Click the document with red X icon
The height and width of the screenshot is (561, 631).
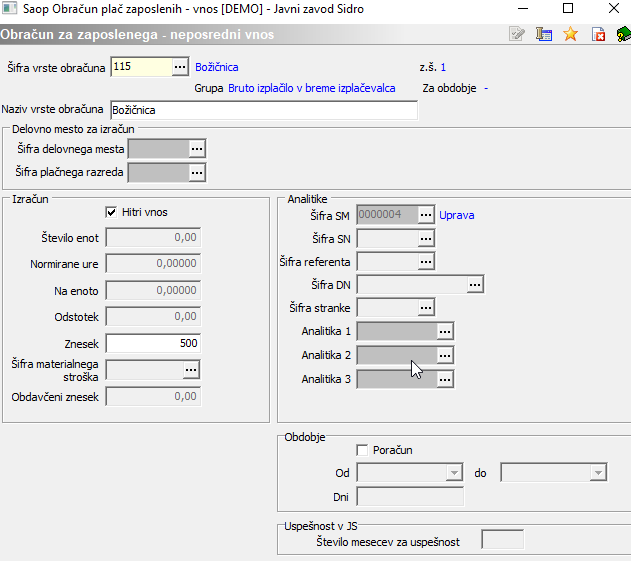(598, 35)
